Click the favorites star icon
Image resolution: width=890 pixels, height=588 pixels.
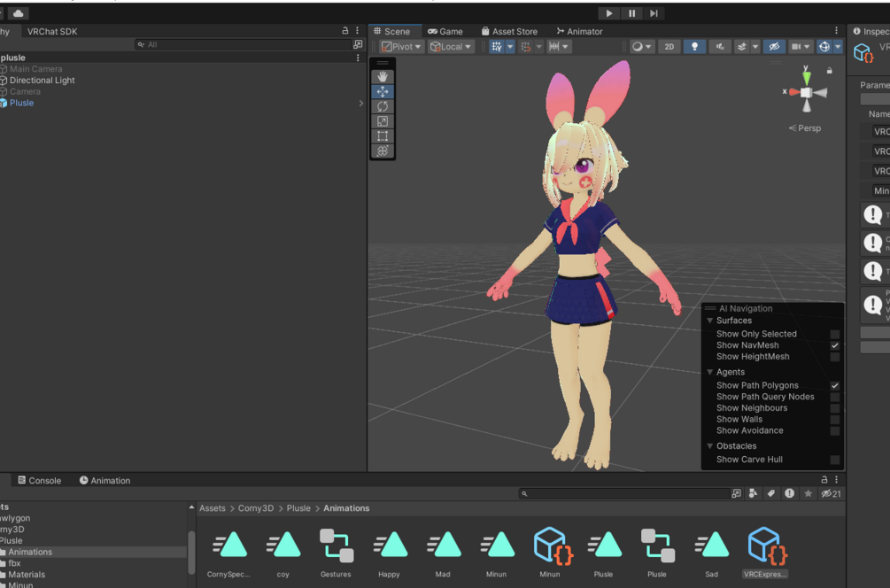point(808,494)
